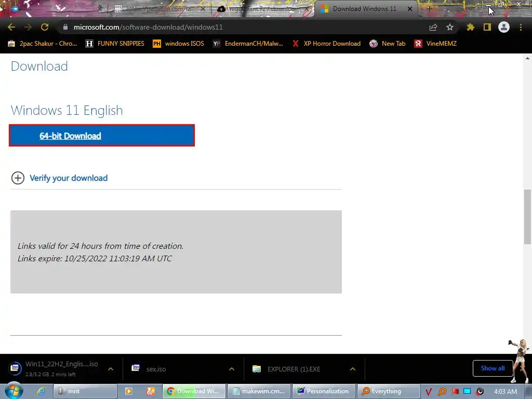532x399 pixels.
Task: Open the orange browser taskbar icon
Action: 151,391
